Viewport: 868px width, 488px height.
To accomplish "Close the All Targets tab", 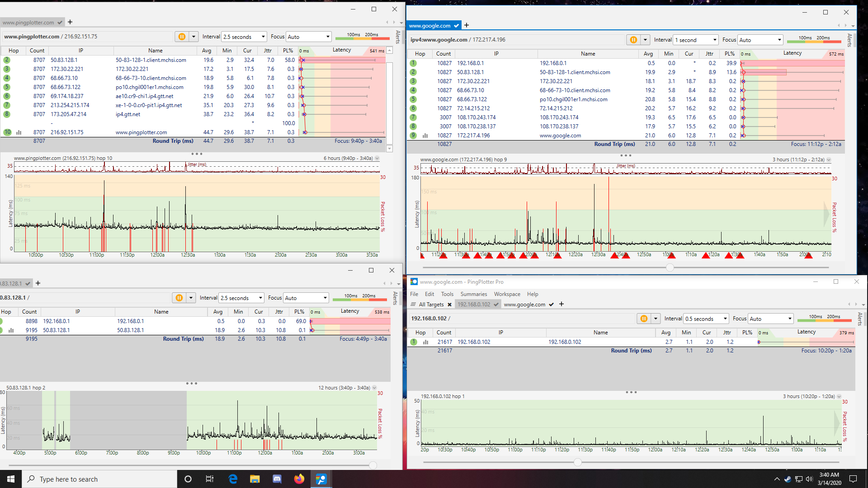I will point(449,305).
